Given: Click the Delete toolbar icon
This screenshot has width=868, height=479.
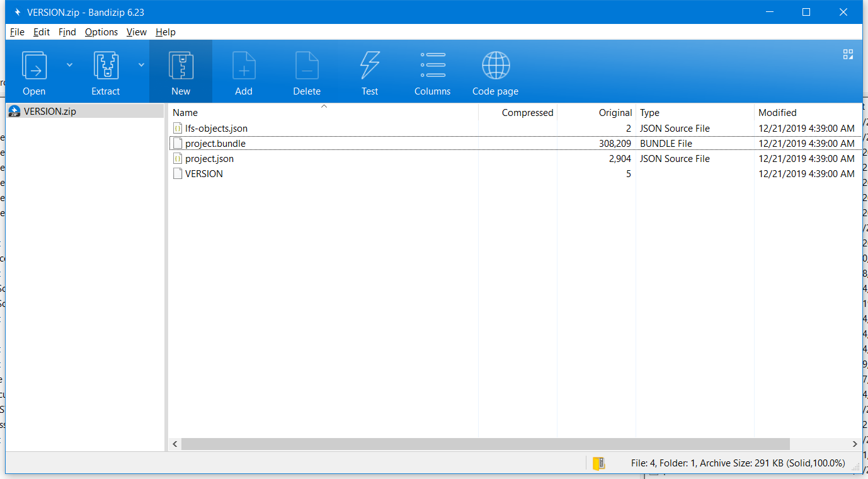Looking at the screenshot, I should tap(307, 65).
